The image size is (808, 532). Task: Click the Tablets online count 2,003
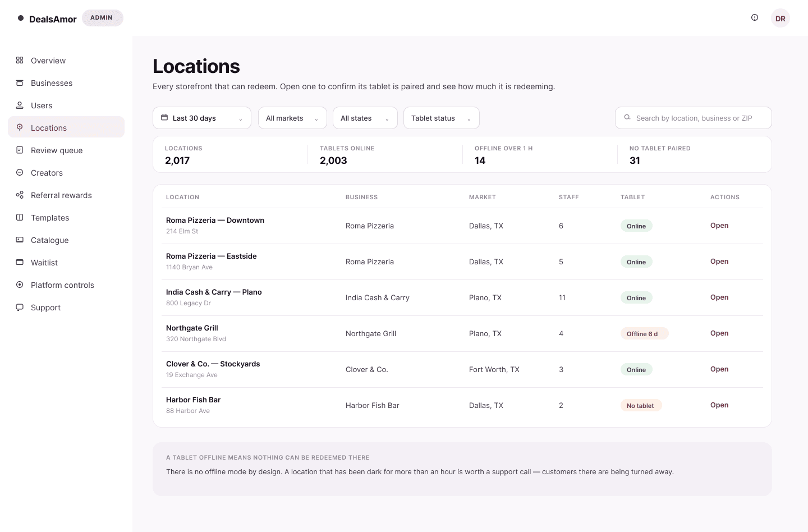[x=333, y=160]
